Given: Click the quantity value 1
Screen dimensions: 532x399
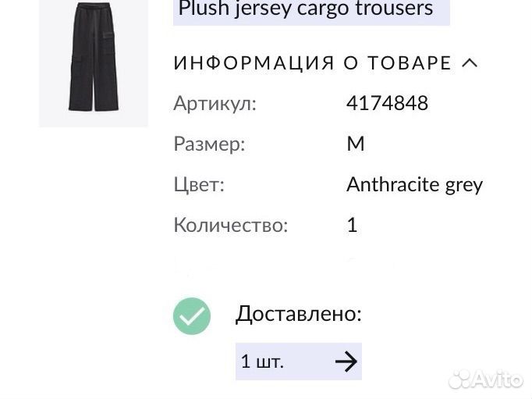Looking at the screenshot, I should (x=352, y=225).
